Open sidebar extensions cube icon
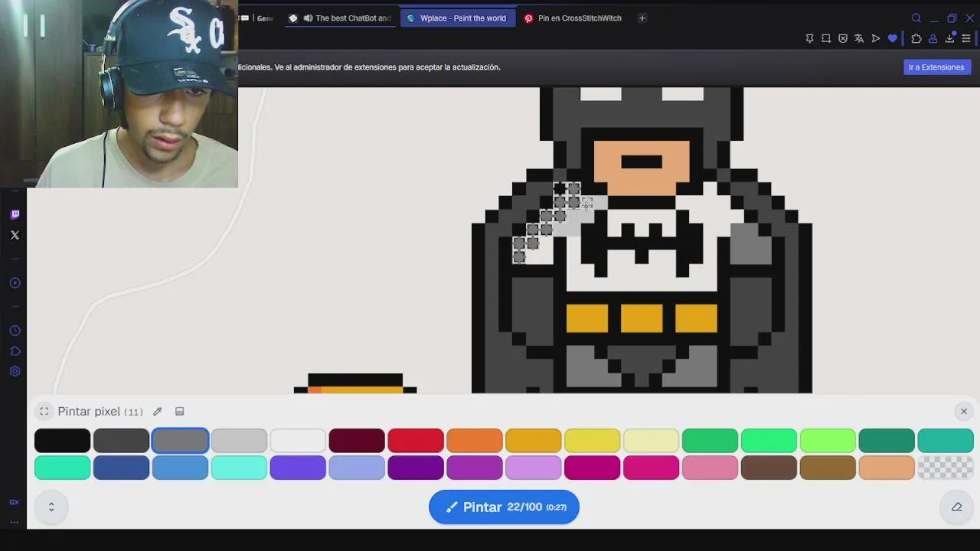This screenshot has width=980, height=551. coord(15,351)
